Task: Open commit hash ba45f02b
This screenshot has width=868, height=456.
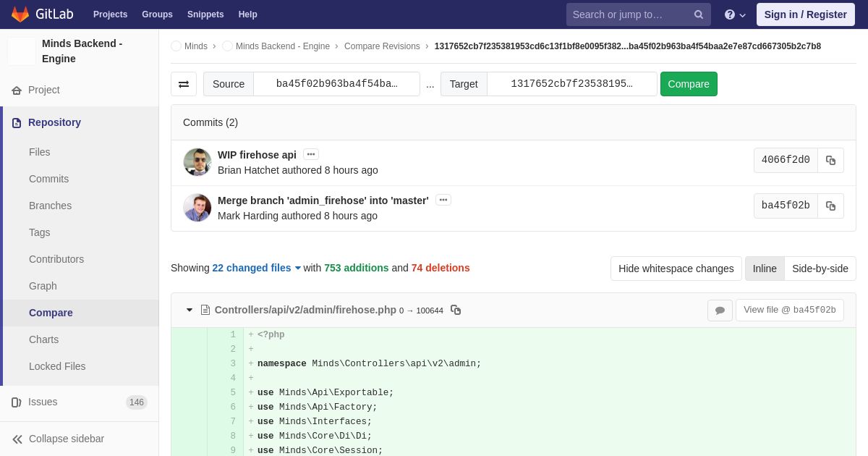Action: click(x=786, y=206)
